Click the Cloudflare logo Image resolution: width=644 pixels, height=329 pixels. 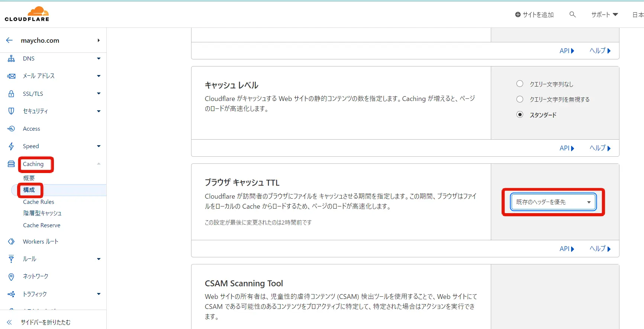tap(27, 14)
